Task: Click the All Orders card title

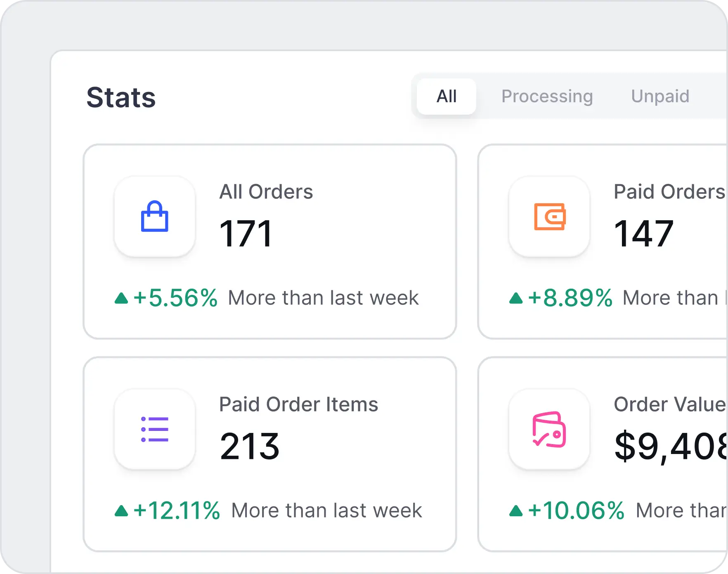Action: pyautogui.click(x=266, y=192)
